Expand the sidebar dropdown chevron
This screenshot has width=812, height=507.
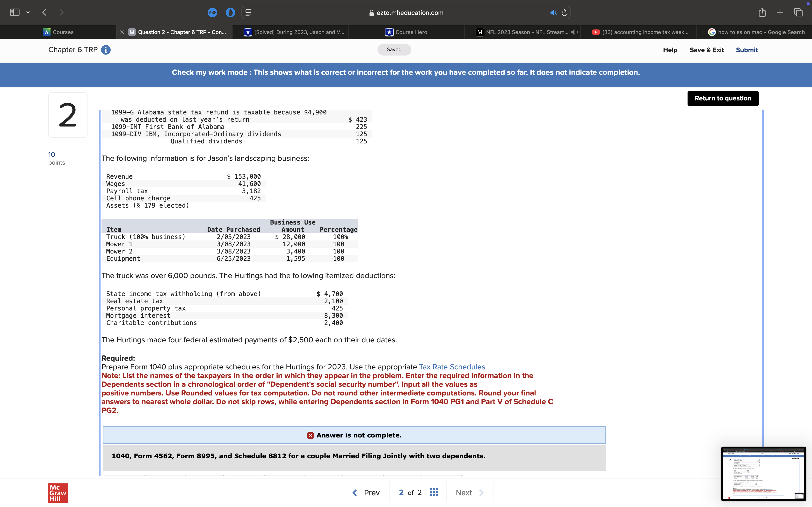pos(28,12)
